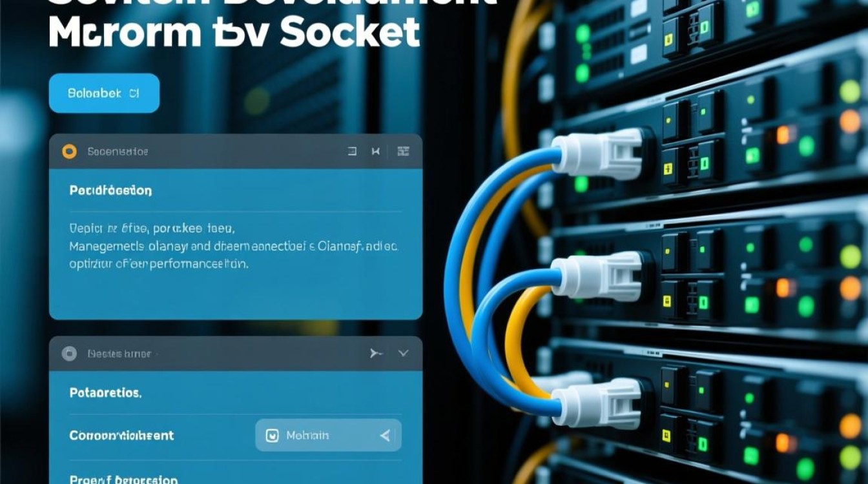Click the square icon inside the Mobiaiih field
Viewport: 868px width, 484px height.
[272, 436]
